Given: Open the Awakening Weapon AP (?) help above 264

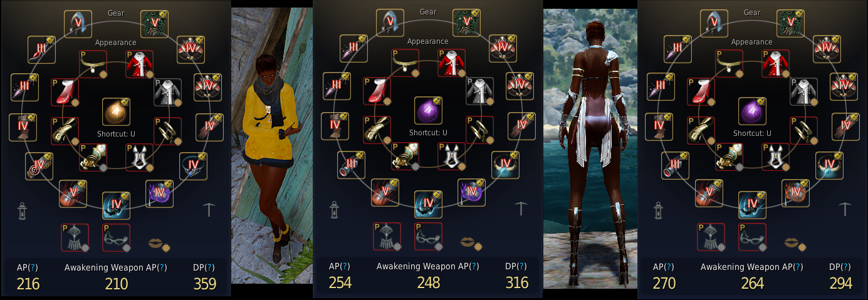Looking at the screenshot, I should pos(798,267).
